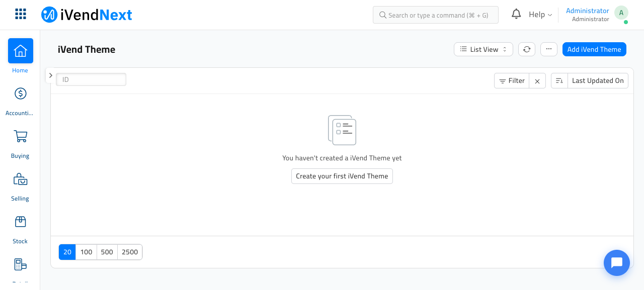Open the Accounting module icon
Image resolution: width=644 pixels, height=290 pixels.
pos(20,93)
